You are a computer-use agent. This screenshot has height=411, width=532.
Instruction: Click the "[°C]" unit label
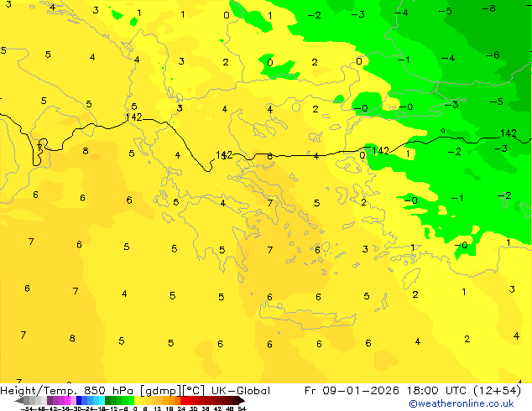[x=193, y=391]
